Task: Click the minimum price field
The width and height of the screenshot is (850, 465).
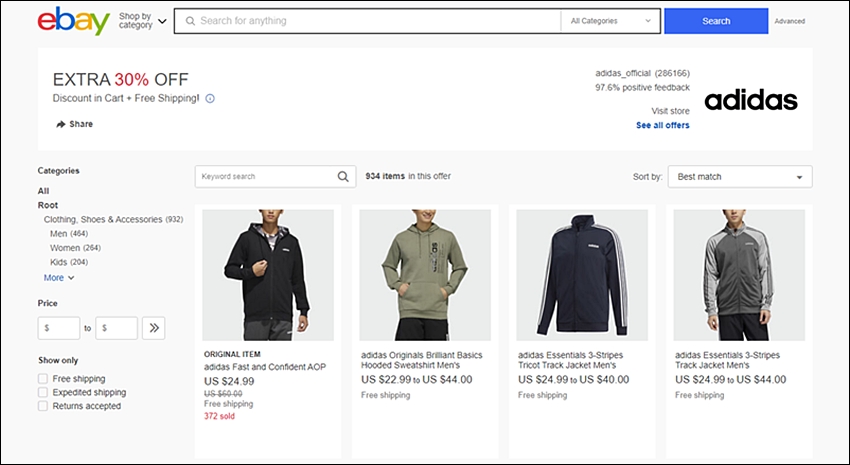Action: coord(59,328)
